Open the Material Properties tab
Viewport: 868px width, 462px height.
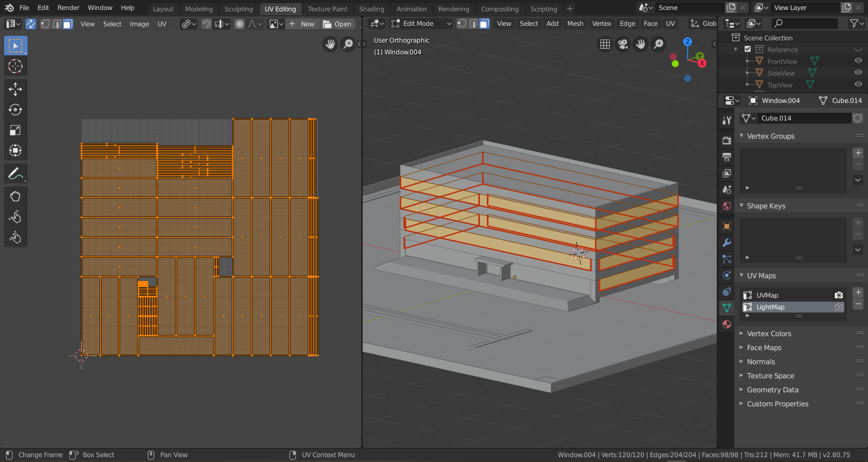(727, 324)
